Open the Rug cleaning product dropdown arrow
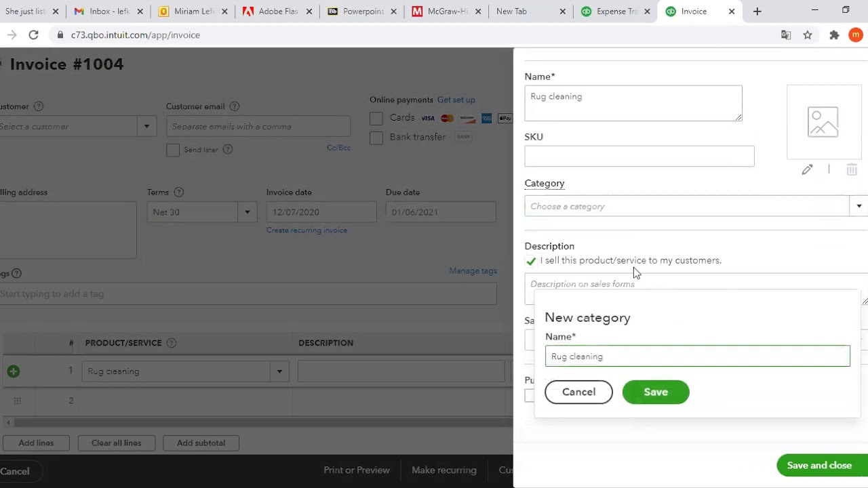868x488 pixels. point(279,371)
